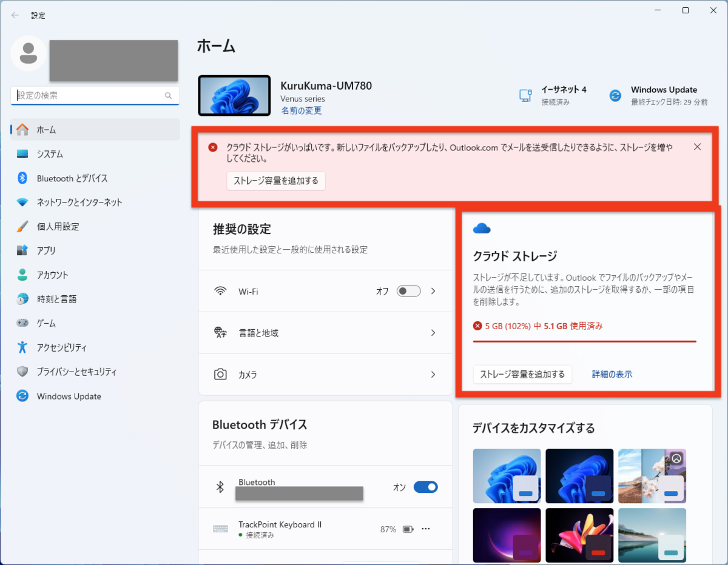Click the search magnifier icon

[x=169, y=96]
